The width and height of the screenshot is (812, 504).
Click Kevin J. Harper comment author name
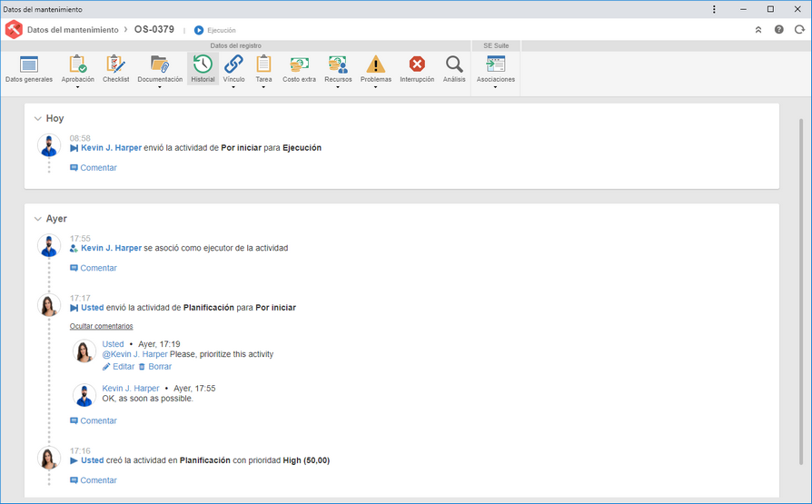pyautogui.click(x=131, y=389)
